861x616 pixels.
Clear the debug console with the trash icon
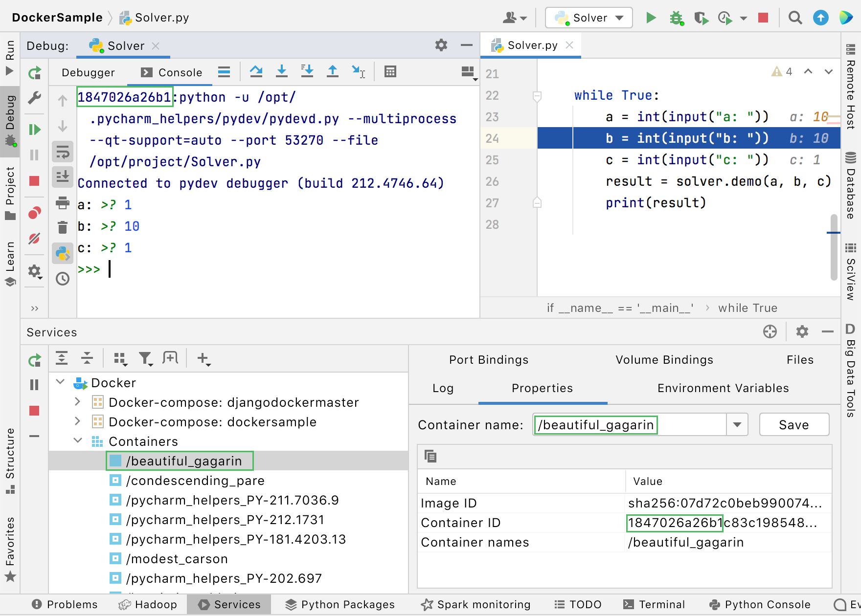coord(62,226)
